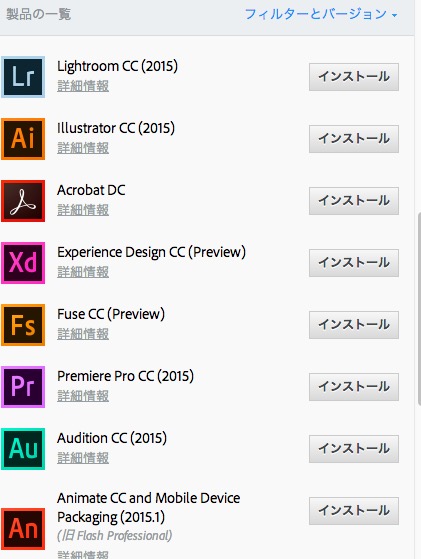Install Premiere Pro CC (2015)
The image size is (421, 559).
[354, 387]
